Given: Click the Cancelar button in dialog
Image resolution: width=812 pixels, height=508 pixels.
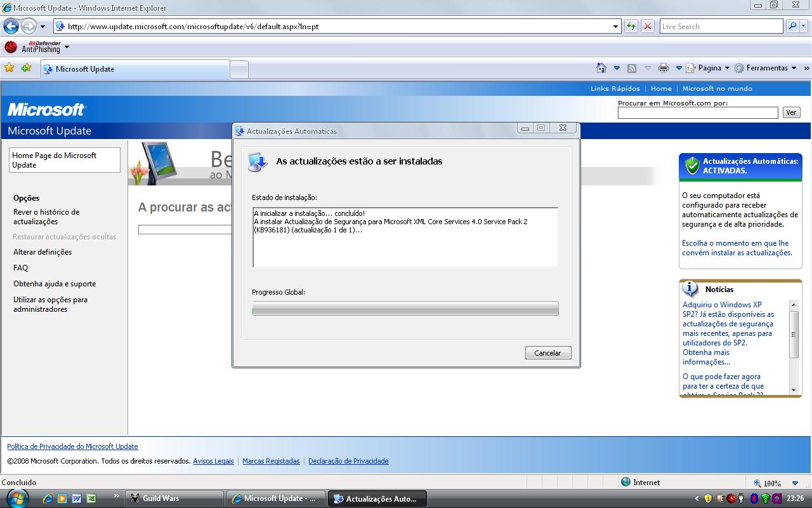Looking at the screenshot, I should [x=548, y=353].
